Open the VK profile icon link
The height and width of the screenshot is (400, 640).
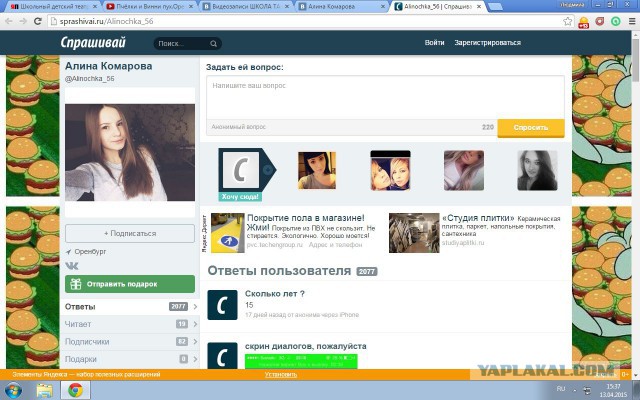click(x=72, y=266)
